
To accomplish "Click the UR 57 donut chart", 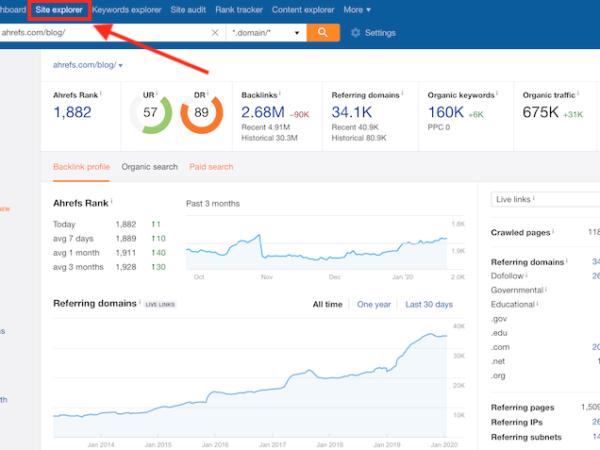I will (x=150, y=113).
